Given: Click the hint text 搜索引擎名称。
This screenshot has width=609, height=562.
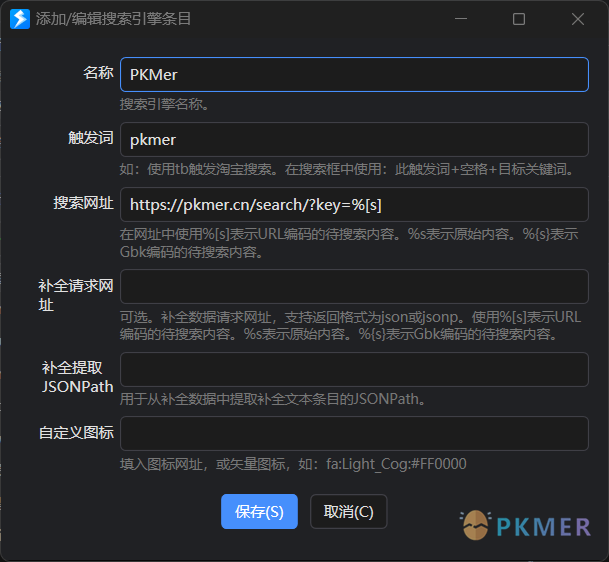Looking at the screenshot, I should coord(165,104).
